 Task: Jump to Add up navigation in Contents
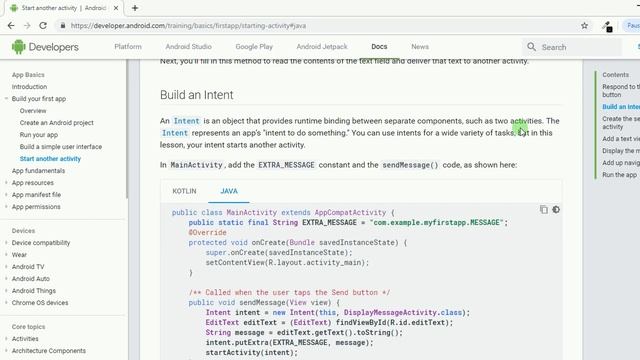[x=621, y=162]
